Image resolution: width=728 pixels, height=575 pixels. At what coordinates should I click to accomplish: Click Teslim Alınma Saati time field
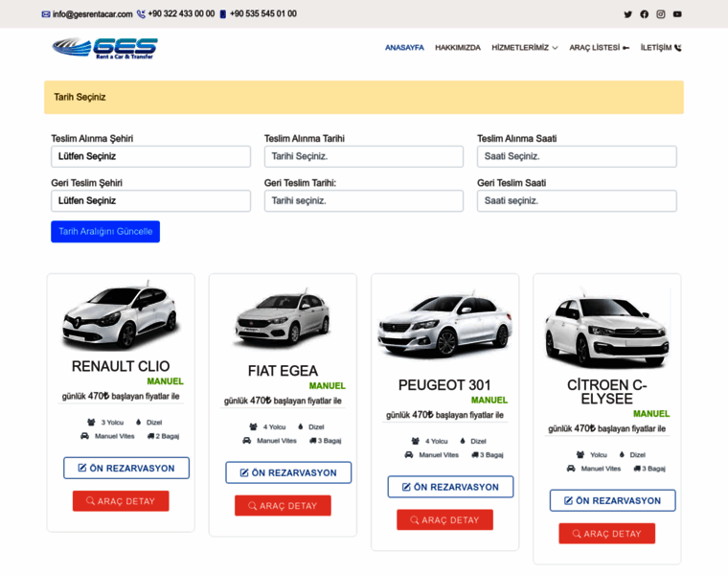coord(577,156)
